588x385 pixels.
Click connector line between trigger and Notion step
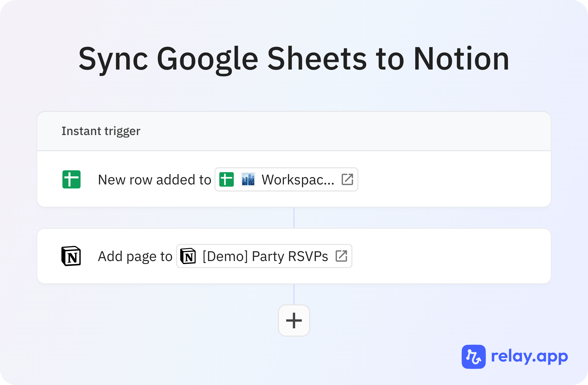(294, 218)
